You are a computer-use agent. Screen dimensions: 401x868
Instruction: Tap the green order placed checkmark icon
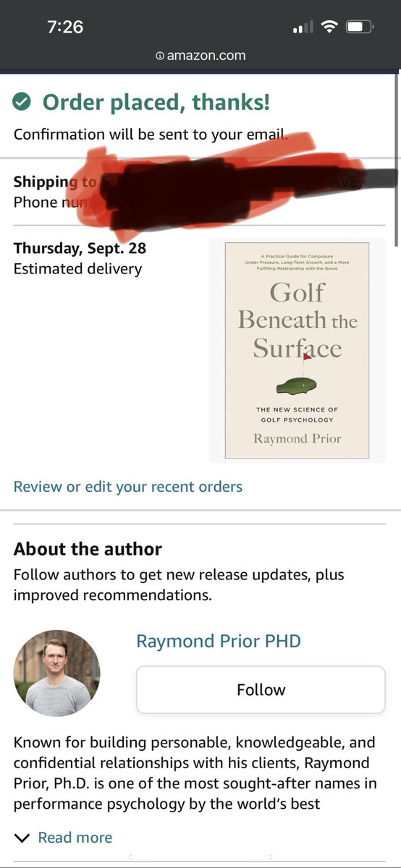coord(22,103)
